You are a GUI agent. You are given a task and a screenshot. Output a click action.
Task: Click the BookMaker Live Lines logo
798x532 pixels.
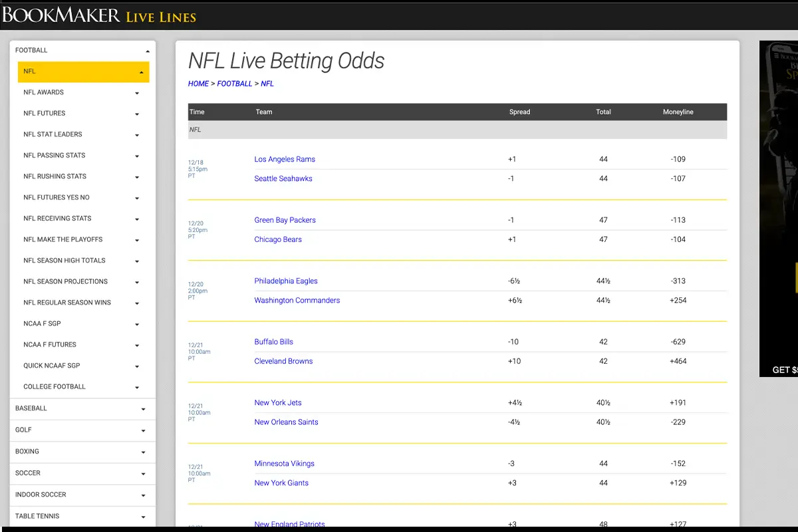(x=100, y=15)
